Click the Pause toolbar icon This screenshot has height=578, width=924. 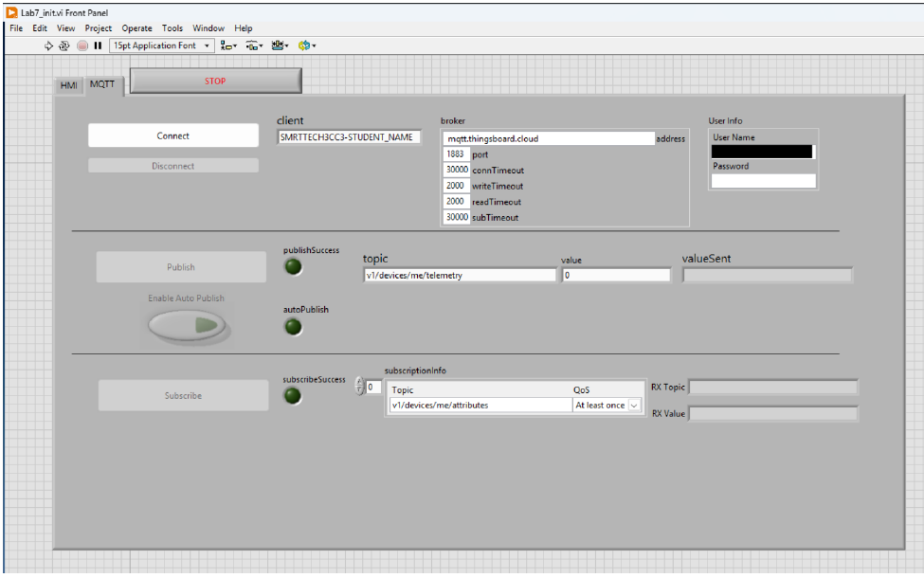tap(98, 45)
